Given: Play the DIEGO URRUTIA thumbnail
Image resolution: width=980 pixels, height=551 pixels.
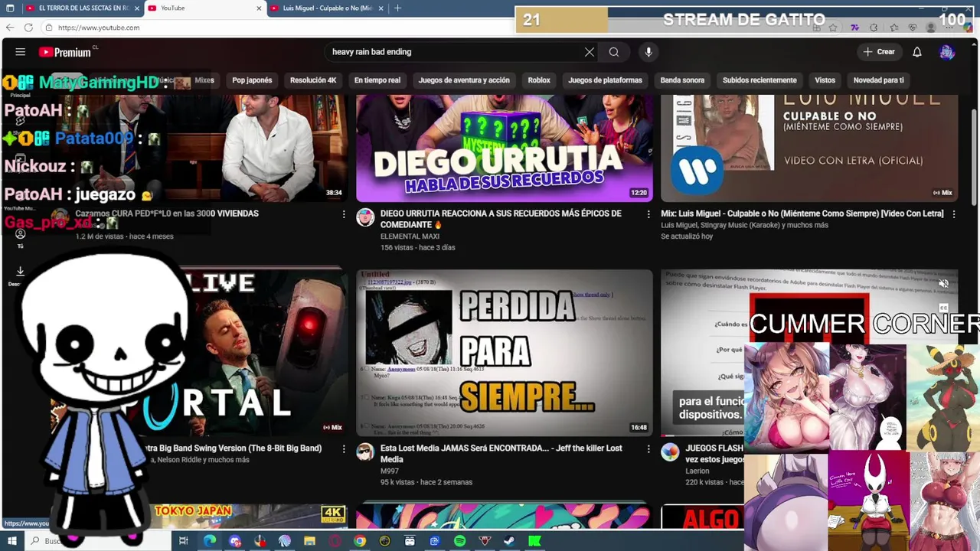Looking at the screenshot, I should pyautogui.click(x=505, y=148).
